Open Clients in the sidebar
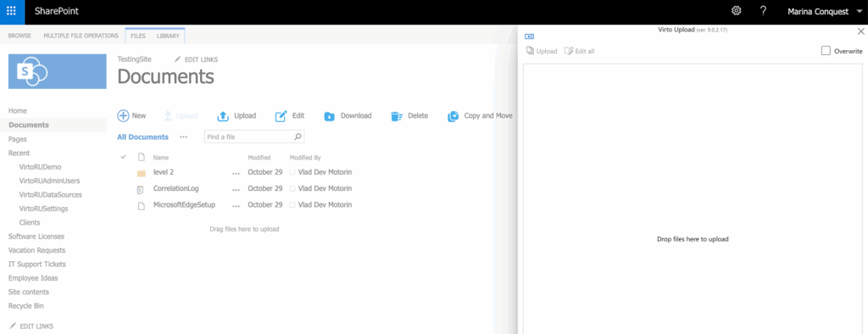Viewport: 868px width, 334px height. [30, 223]
